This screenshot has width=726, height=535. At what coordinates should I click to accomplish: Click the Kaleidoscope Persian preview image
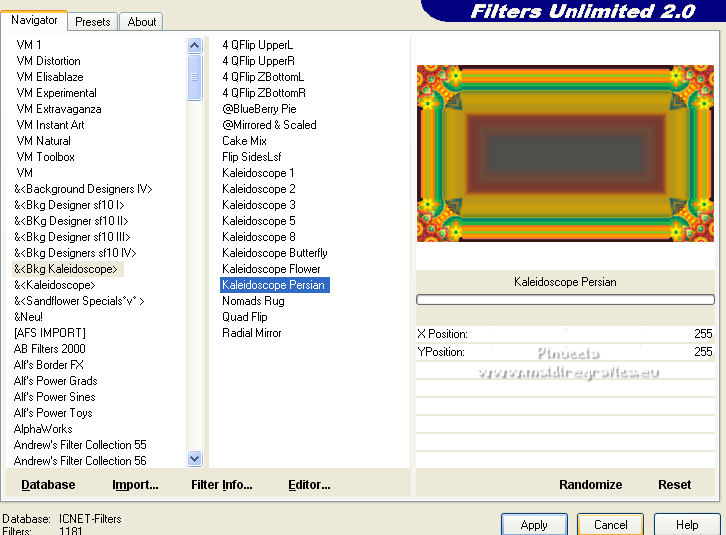(x=565, y=153)
